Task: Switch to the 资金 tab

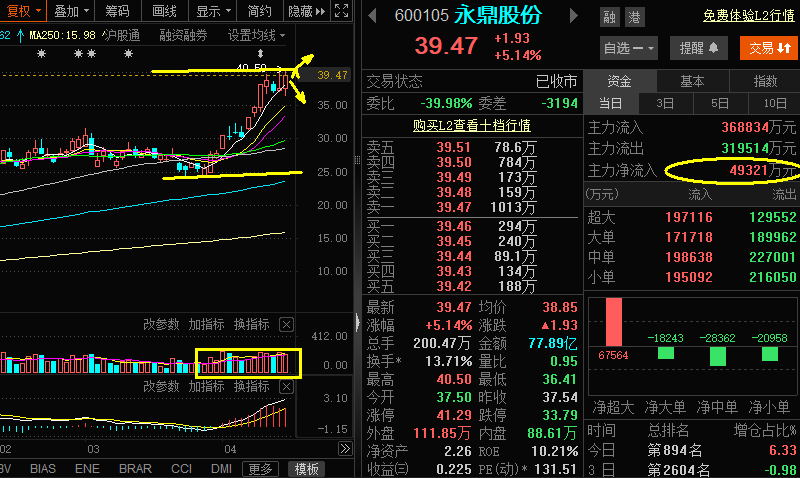Action: click(619, 81)
